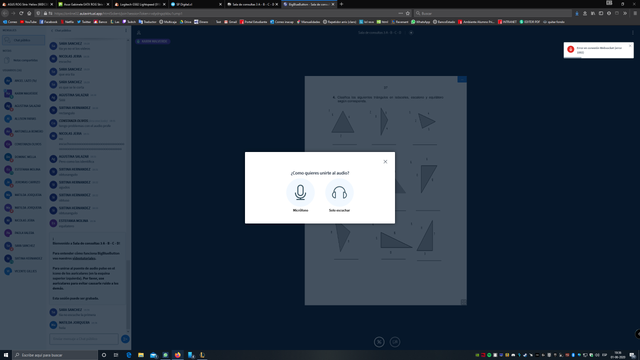Switch to the ASUS ROG Strix Helios tab
640x360 pixels.
point(27,4)
